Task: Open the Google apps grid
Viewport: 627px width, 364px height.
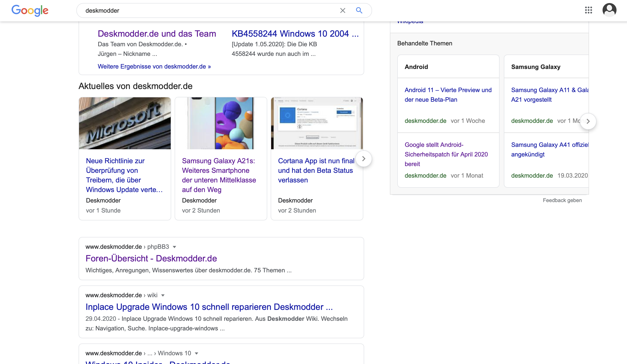Action: [588, 10]
